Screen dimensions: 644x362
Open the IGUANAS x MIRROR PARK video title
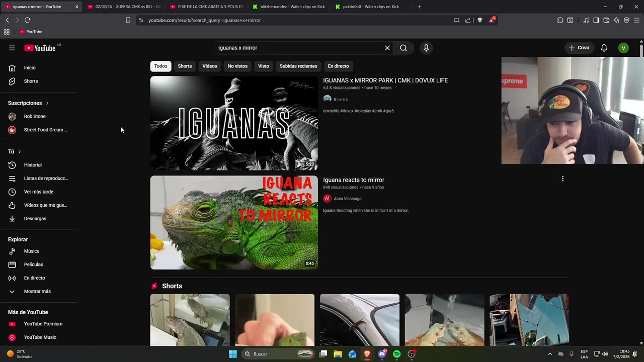(385, 80)
